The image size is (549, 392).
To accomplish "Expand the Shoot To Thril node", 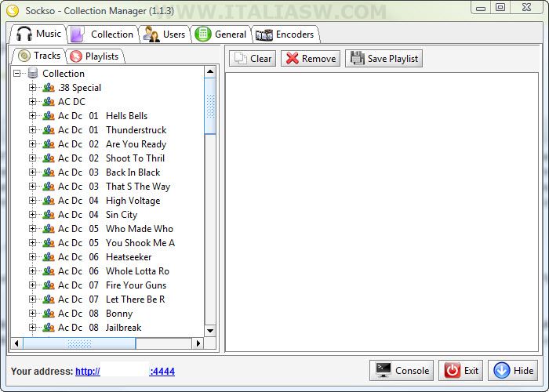I will coord(32,158).
